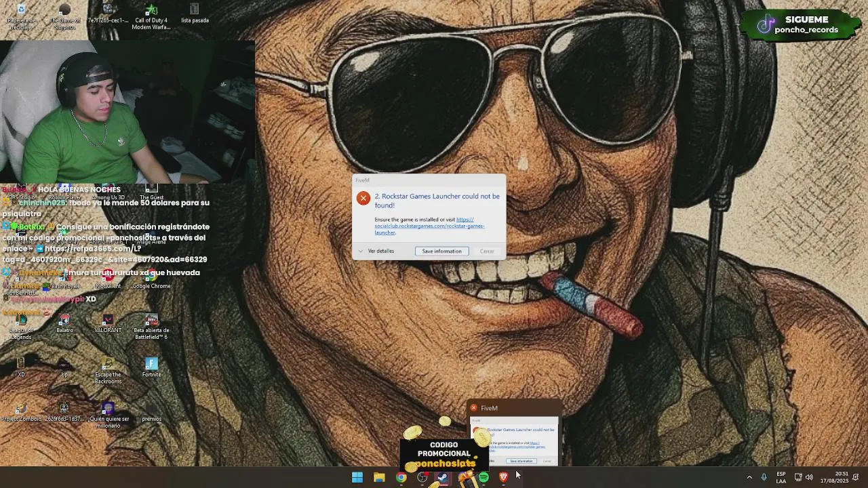868x488 pixels.
Task: Open the premios desktop folder
Action: coord(151,412)
